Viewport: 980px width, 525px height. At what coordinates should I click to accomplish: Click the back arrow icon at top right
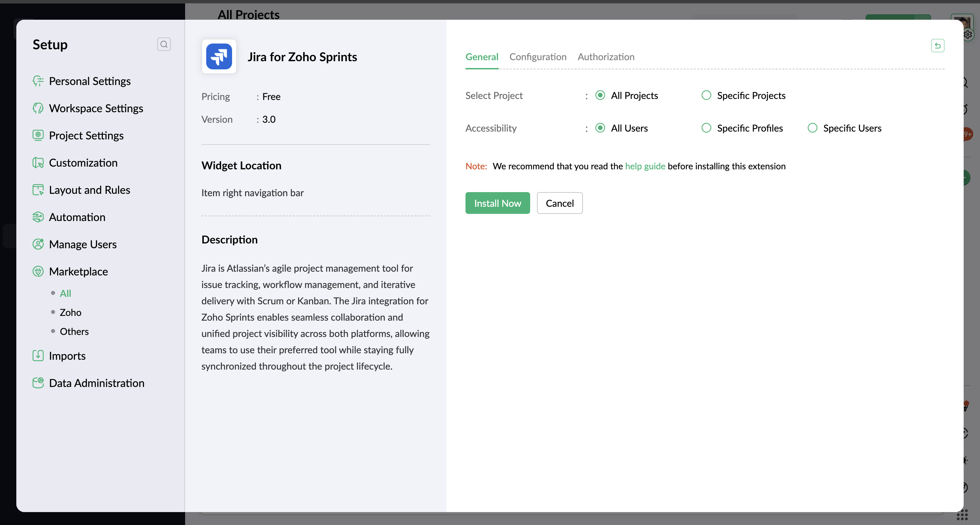[937, 46]
